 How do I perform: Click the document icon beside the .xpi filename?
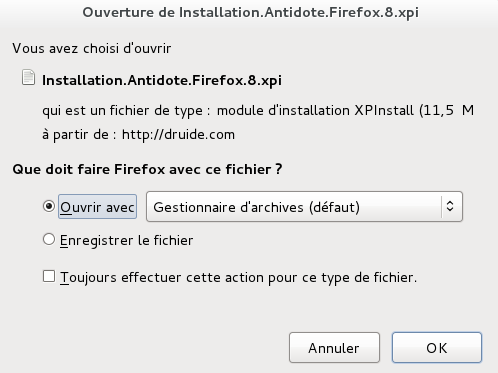coord(28,77)
